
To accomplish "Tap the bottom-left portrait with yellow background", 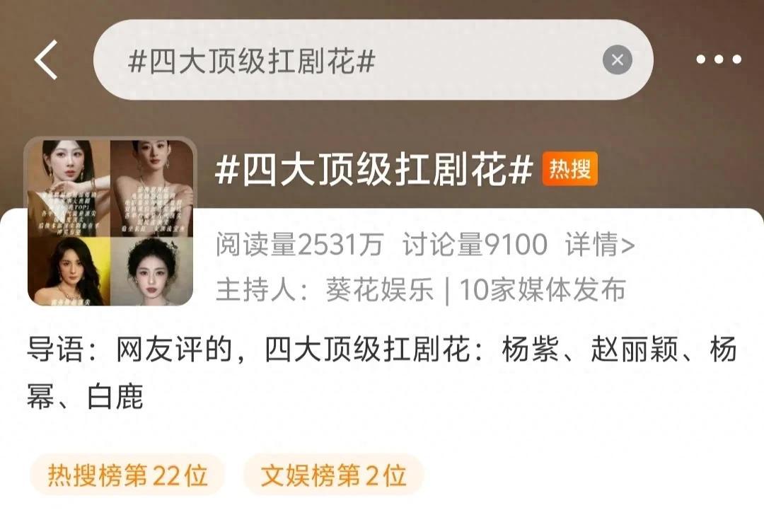I will tap(69, 272).
